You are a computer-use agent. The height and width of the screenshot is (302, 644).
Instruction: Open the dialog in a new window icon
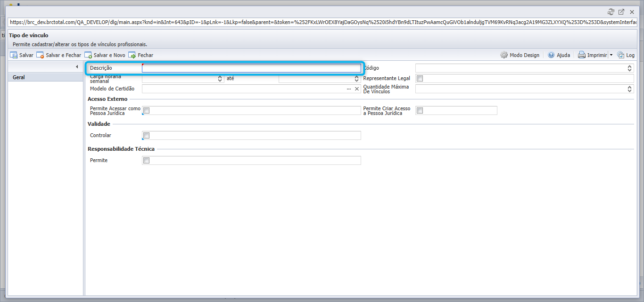(621, 12)
